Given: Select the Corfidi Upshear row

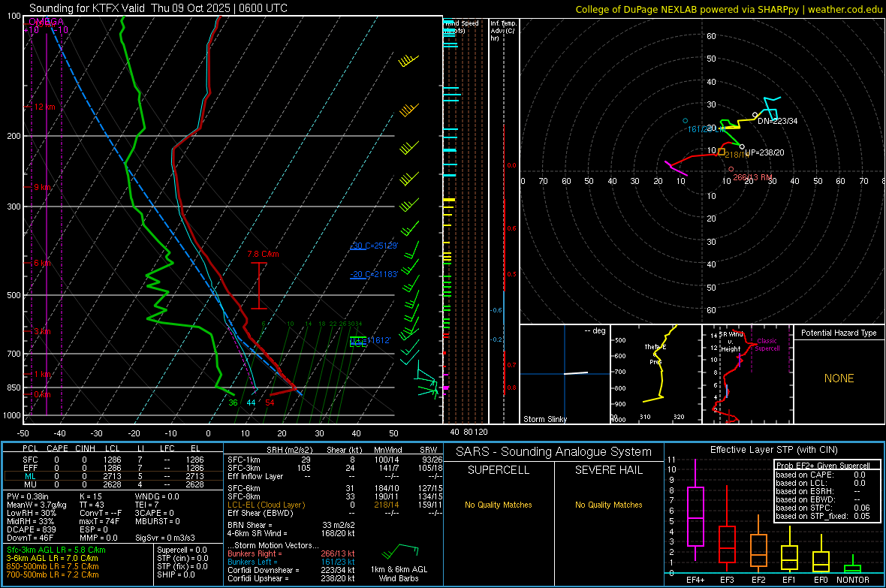Looking at the screenshot, I should 291,578.
